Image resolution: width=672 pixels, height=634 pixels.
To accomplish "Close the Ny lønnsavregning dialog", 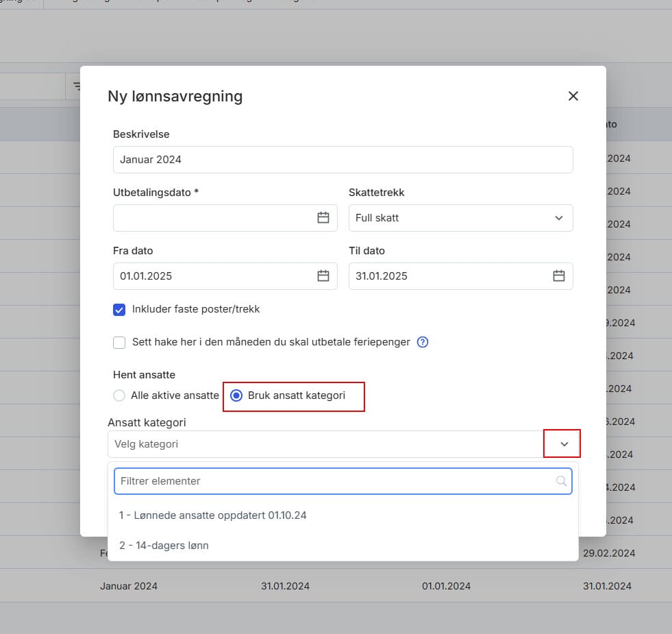I will (573, 97).
